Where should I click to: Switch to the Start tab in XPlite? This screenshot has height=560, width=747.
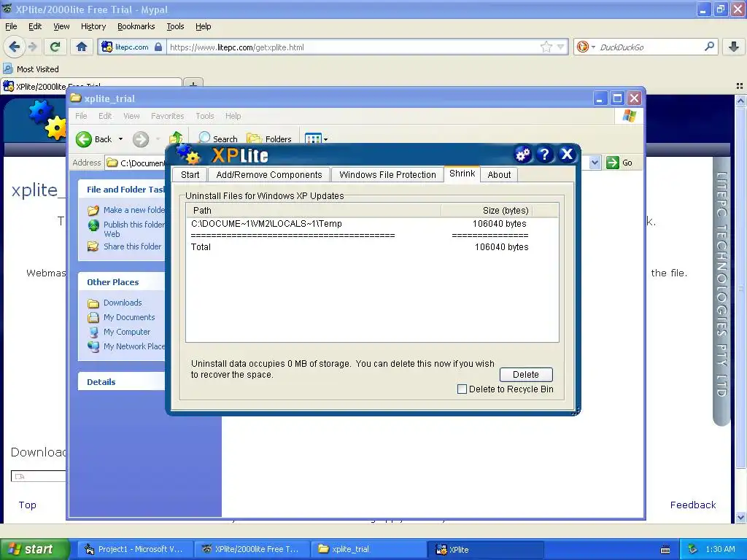click(x=190, y=175)
